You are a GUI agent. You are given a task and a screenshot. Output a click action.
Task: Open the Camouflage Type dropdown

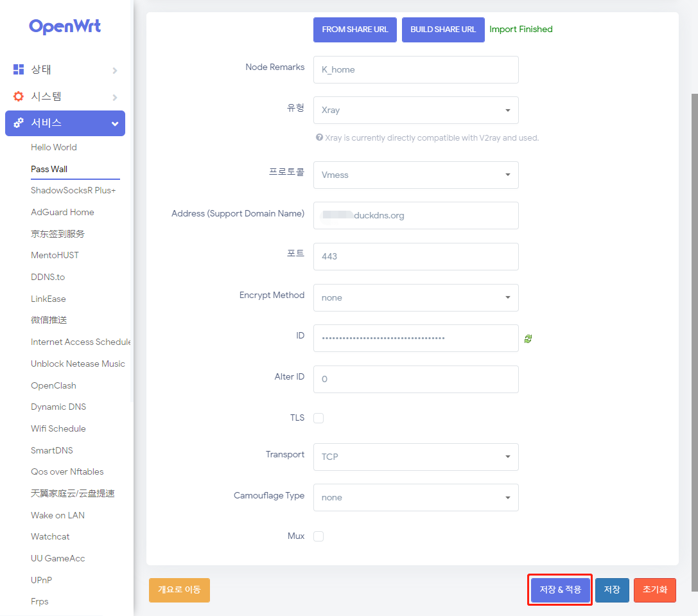415,498
